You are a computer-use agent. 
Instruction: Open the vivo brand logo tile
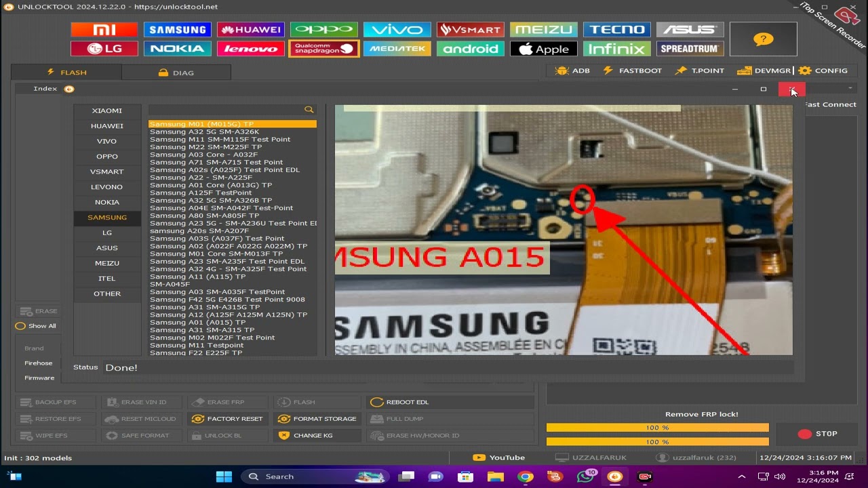point(397,30)
